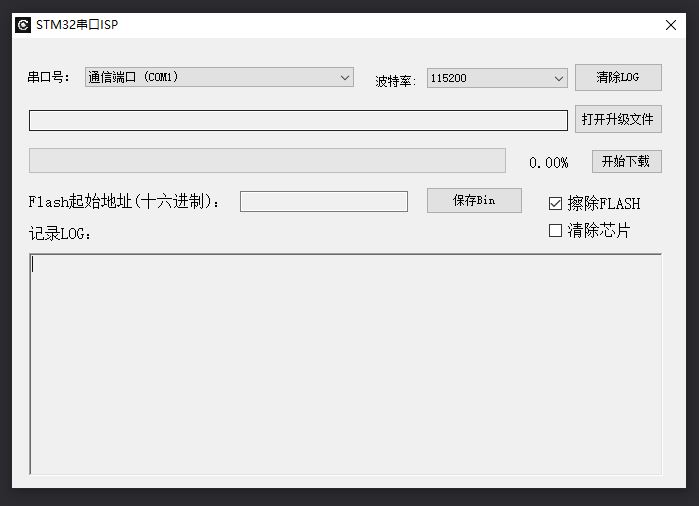The height and width of the screenshot is (506, 699).
Task: Click the 清除LOG button
Action: [618, 78]
